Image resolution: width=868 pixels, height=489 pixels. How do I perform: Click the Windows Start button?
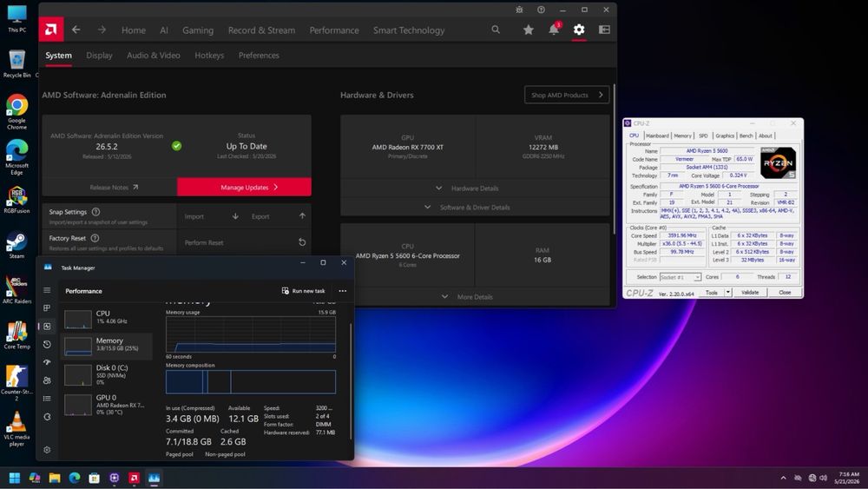(15, 478)
